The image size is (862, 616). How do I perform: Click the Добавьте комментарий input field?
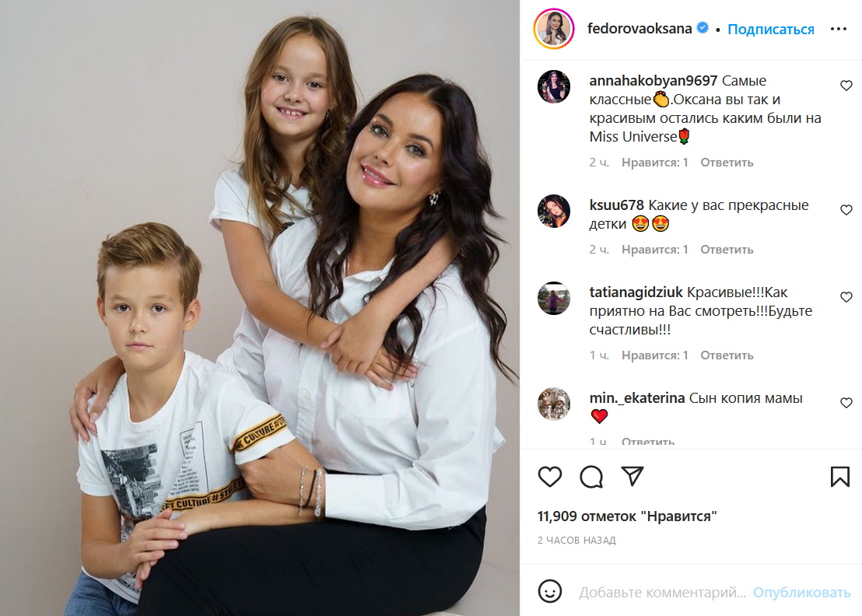[x=662, y=593]
